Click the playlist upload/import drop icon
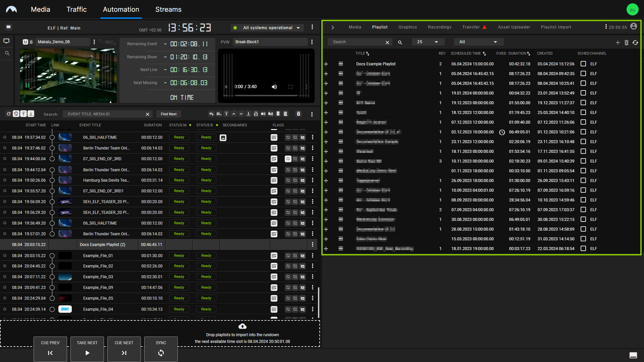The height and width of the screenshot is (362, 644). [x=242, y=326]
